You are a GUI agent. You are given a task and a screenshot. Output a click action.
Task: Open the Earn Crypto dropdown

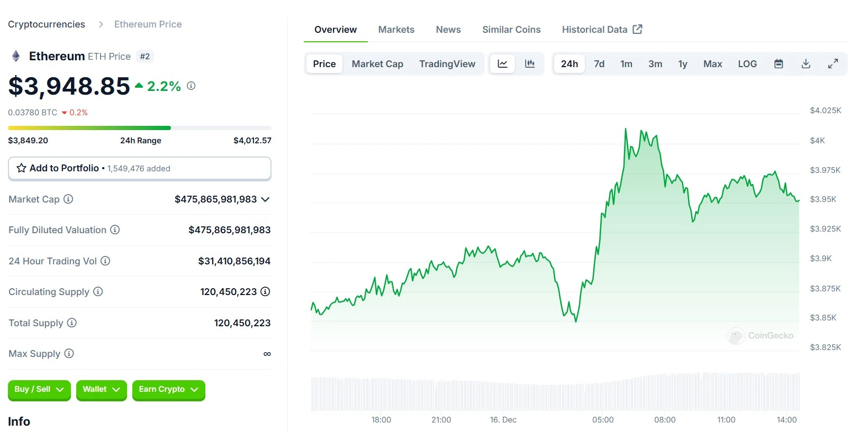(168, 390)
